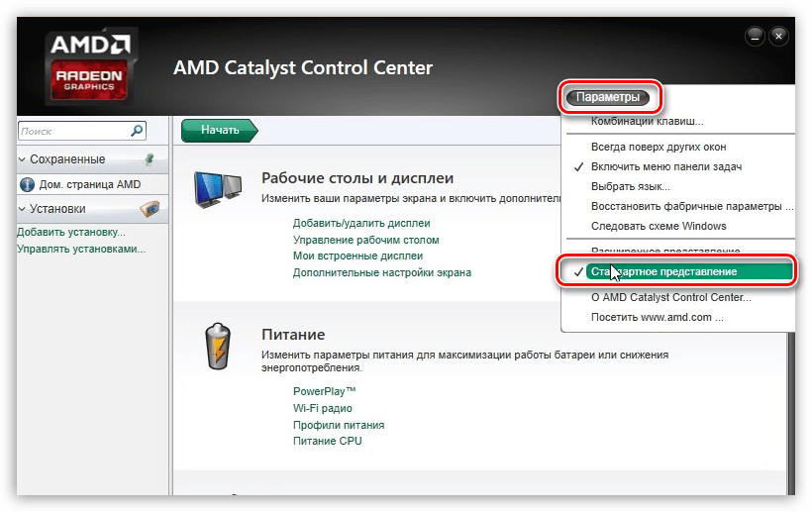
Task: Click the AMD Radeon Graphics logo
Action: click(90, 65)
